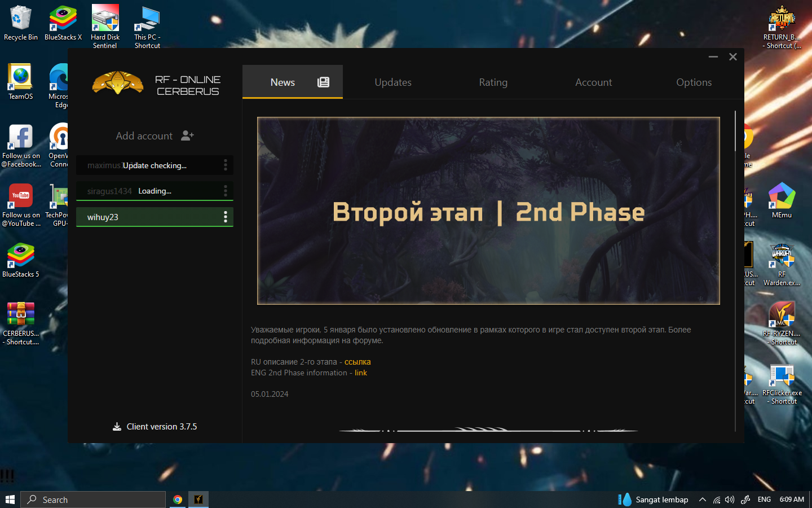
Task: Click the news panel vertical scrollbar
Action: point(735,131)
